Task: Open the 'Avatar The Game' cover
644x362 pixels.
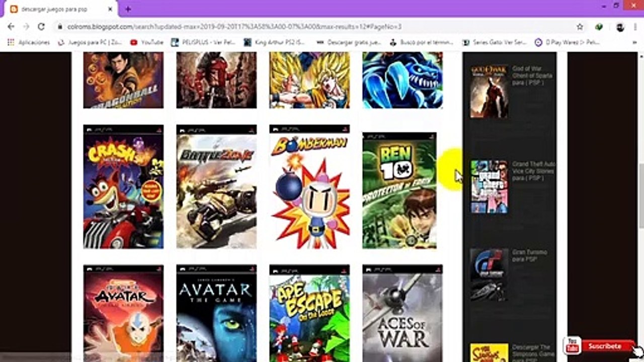Action: pos(216,313)
